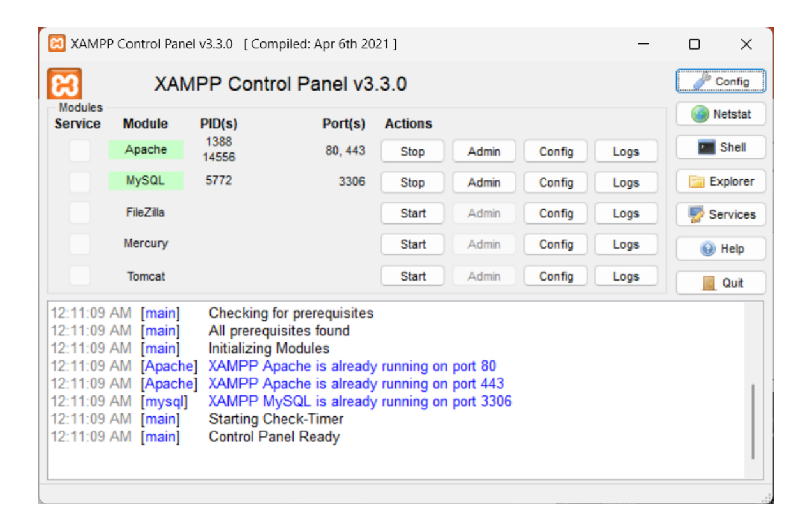Open Services with the services icon
Viewport: 812px width, 530px height.
pyautogui.click(x=720, y=215)
